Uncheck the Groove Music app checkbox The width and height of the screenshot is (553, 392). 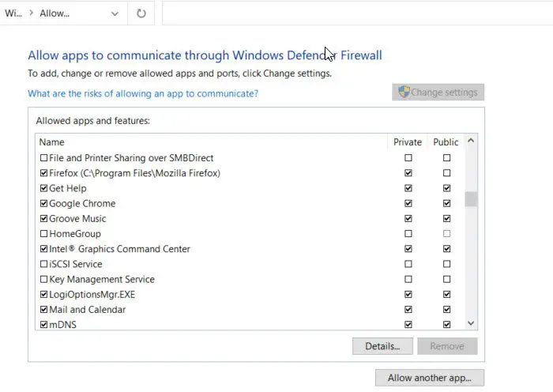tap(43, 218)
